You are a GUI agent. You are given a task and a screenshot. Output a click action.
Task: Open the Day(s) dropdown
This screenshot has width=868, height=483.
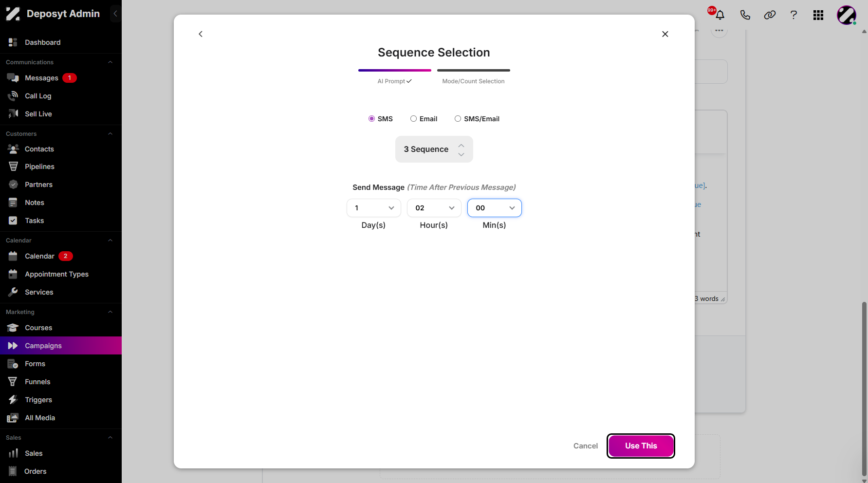click(374, 208)
